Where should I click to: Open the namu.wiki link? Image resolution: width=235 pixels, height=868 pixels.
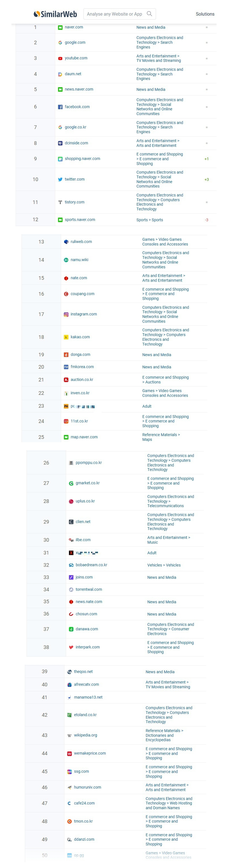coord(79,260)
